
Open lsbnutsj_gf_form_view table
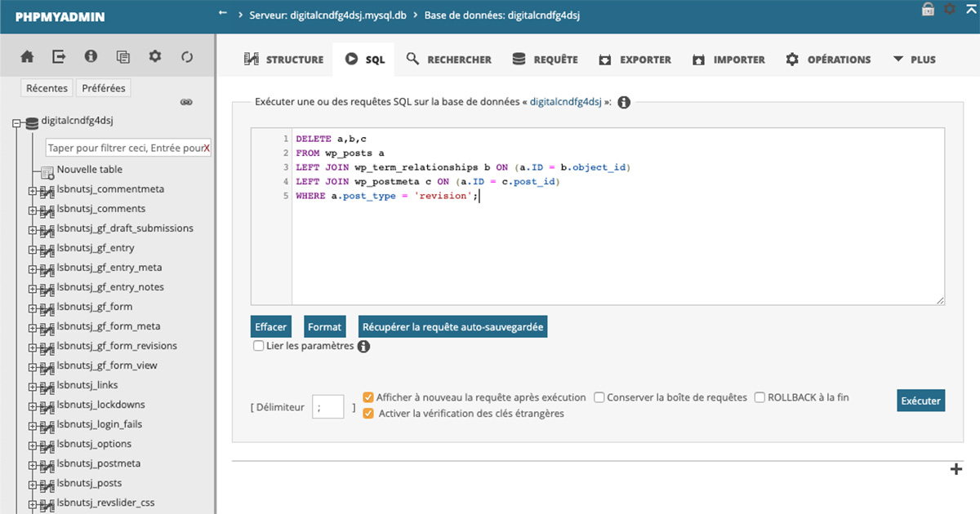coord(107,366)
